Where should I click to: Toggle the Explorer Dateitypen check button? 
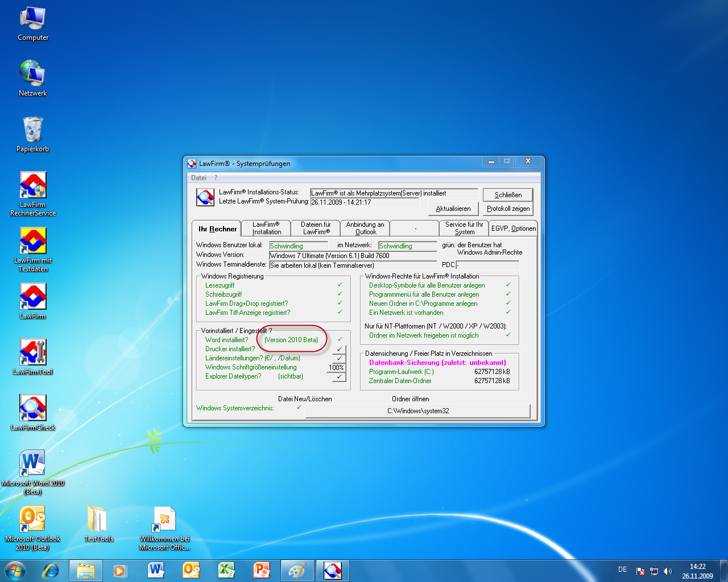339,376
